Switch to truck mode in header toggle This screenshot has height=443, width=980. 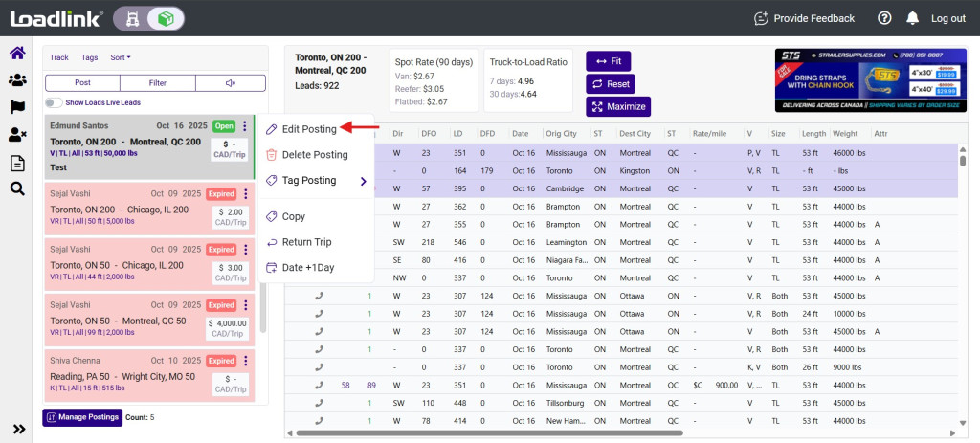(x=131, y=18)
